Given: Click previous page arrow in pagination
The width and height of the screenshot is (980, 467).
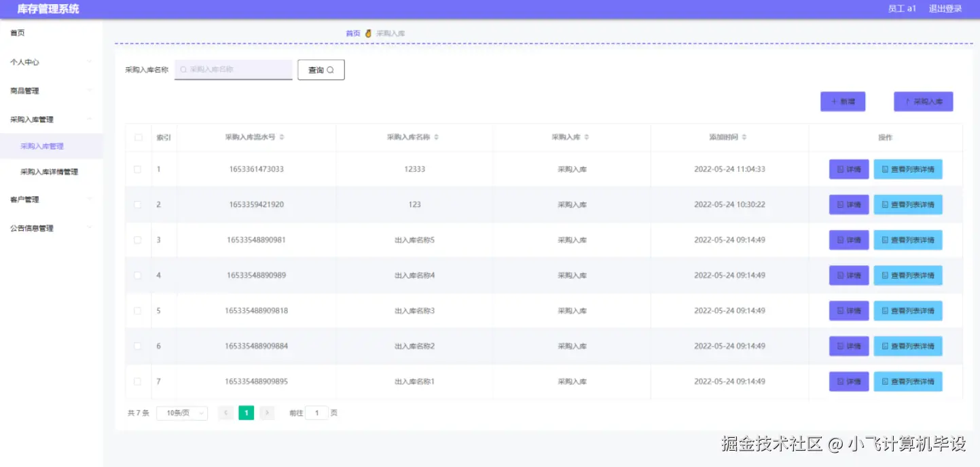Looking at the screenshot, I should (225, 413).
